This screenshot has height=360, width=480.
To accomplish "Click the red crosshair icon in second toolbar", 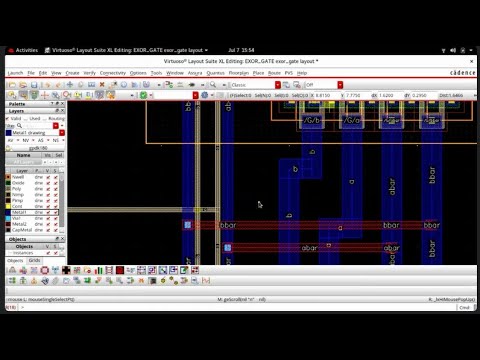I will (x=45, y=95).
